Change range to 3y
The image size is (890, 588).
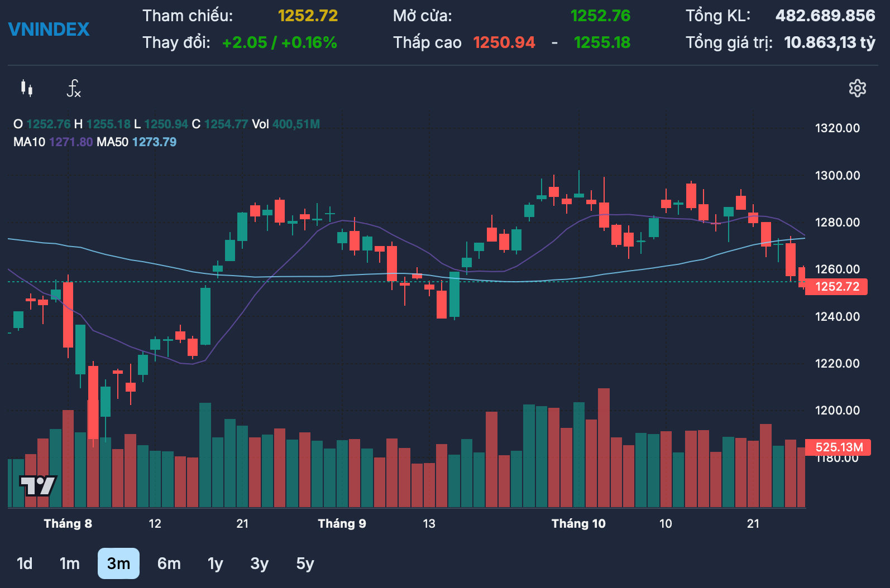260,563
